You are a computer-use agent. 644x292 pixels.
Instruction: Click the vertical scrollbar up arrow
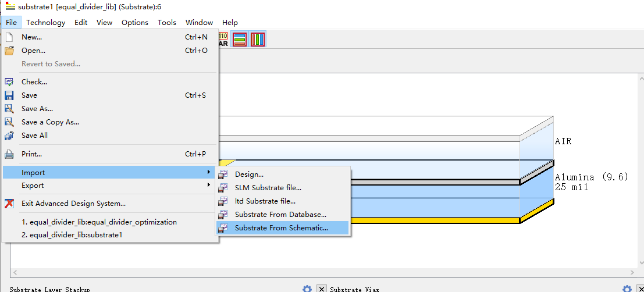point(641,78)
